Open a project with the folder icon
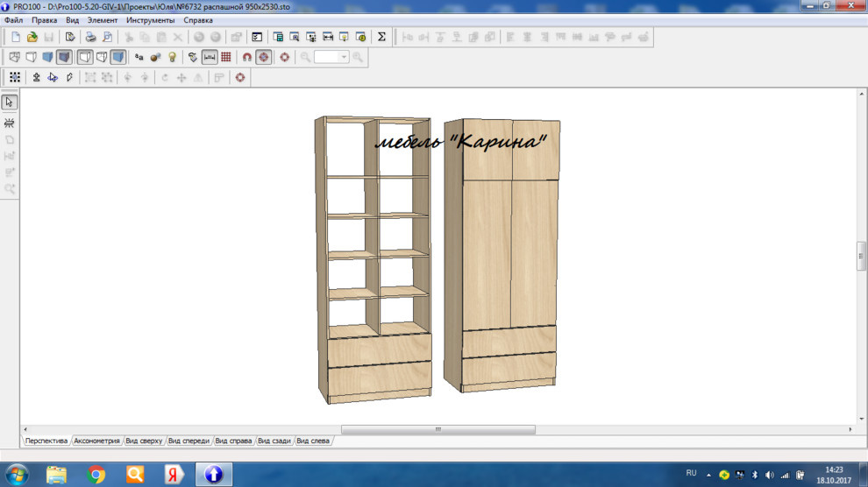The image size is (868, 487). 32,37
